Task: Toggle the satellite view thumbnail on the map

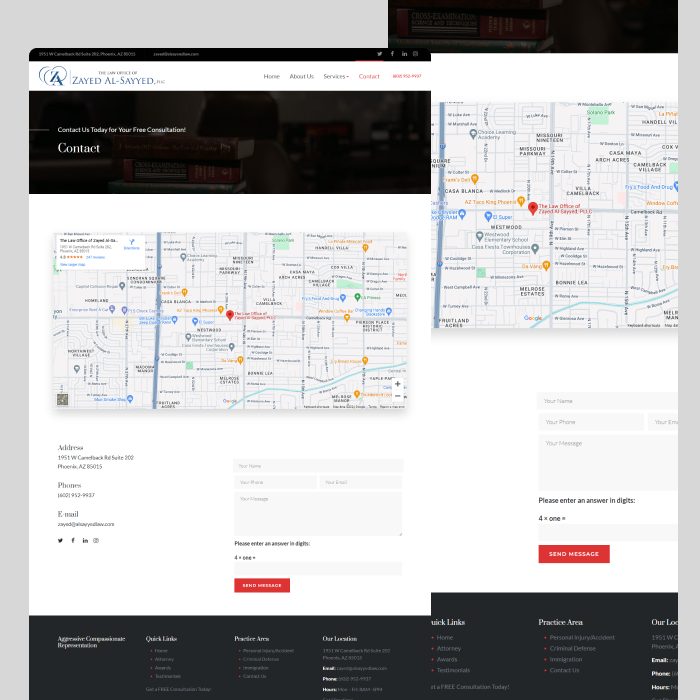Action: pyautogui.click(x=63, y=400)
